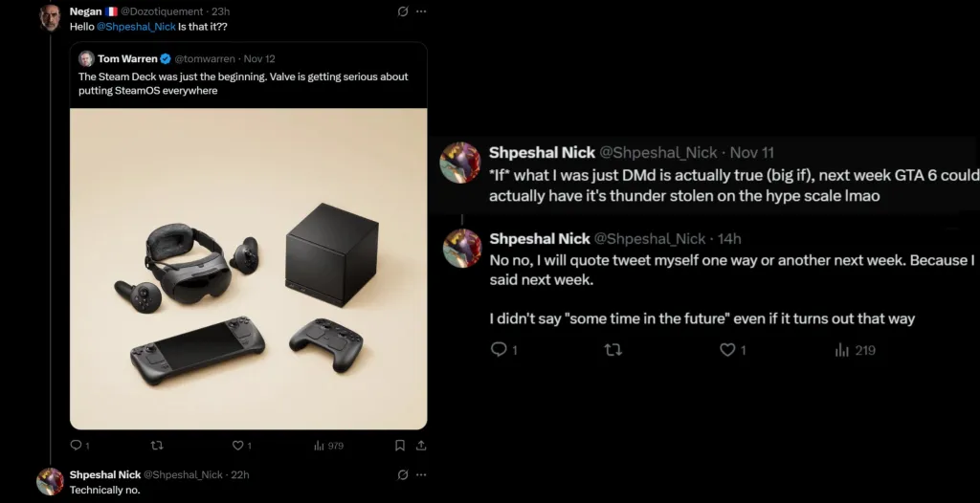Bookmark Negan's tweet

point(401,445)
